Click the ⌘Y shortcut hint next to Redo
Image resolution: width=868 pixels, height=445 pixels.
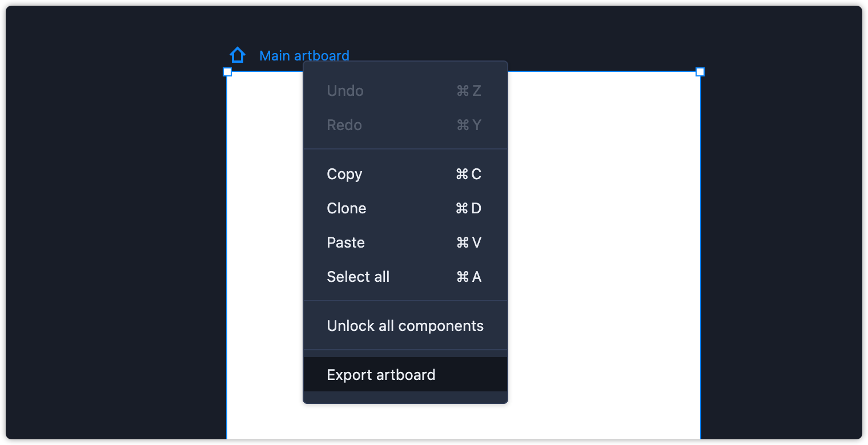[x=469, y=125]
